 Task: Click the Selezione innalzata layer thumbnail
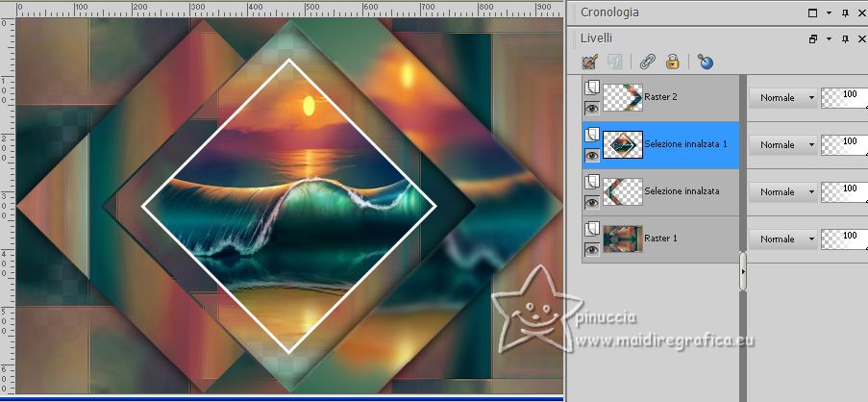[623, 191]
